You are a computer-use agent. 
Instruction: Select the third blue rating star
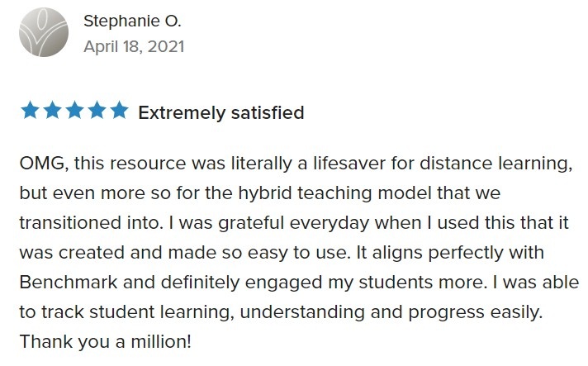pyautogui.click(x=74, y=111)
